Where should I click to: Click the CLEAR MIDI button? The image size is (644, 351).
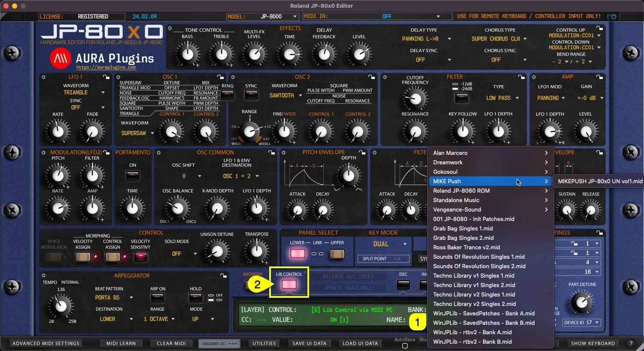(171, 343)
